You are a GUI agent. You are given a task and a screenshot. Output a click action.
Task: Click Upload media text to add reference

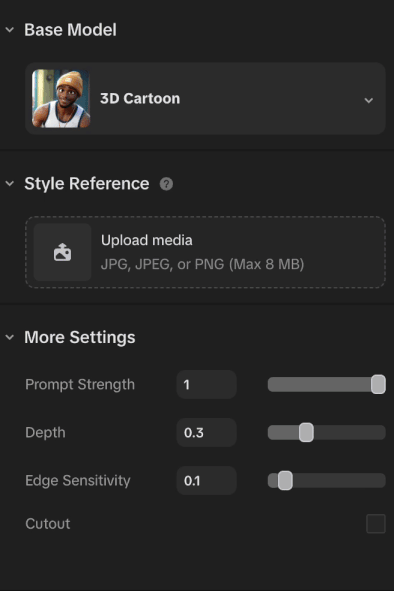147,240
